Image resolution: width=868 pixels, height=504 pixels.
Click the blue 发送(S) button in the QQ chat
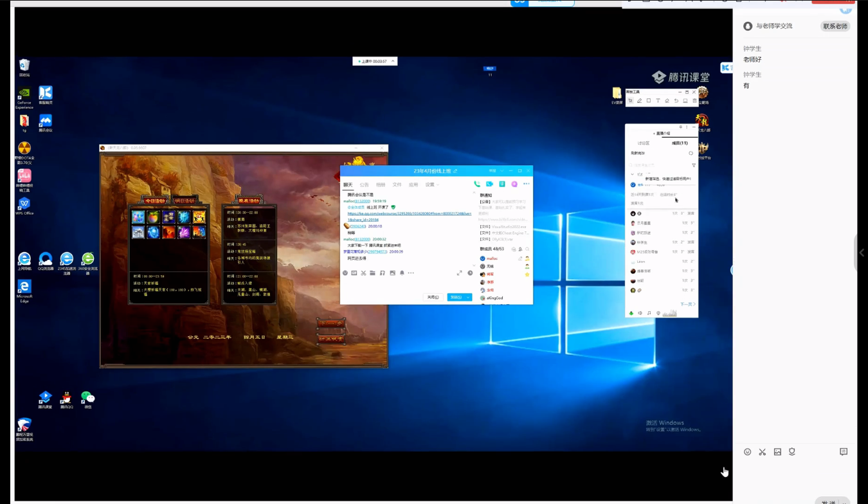[x=456, y=297]
